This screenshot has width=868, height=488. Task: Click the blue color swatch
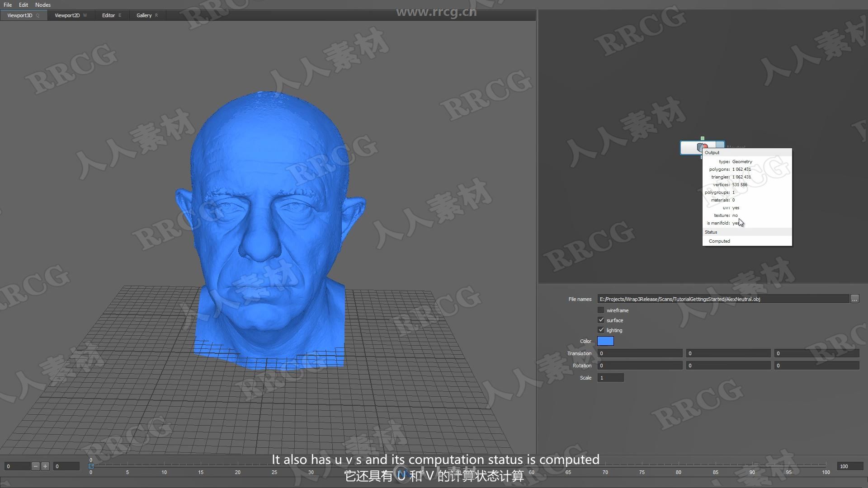click(x=606, y=341)
